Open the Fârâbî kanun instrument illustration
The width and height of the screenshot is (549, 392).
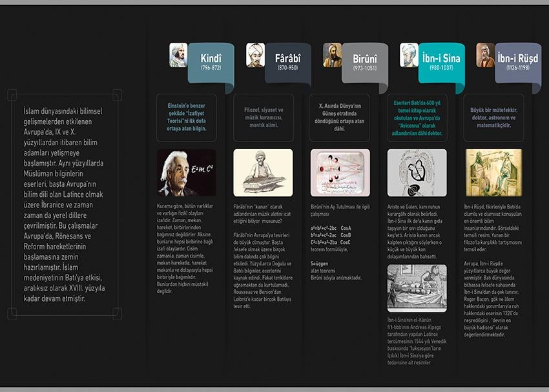pos(263,173)
